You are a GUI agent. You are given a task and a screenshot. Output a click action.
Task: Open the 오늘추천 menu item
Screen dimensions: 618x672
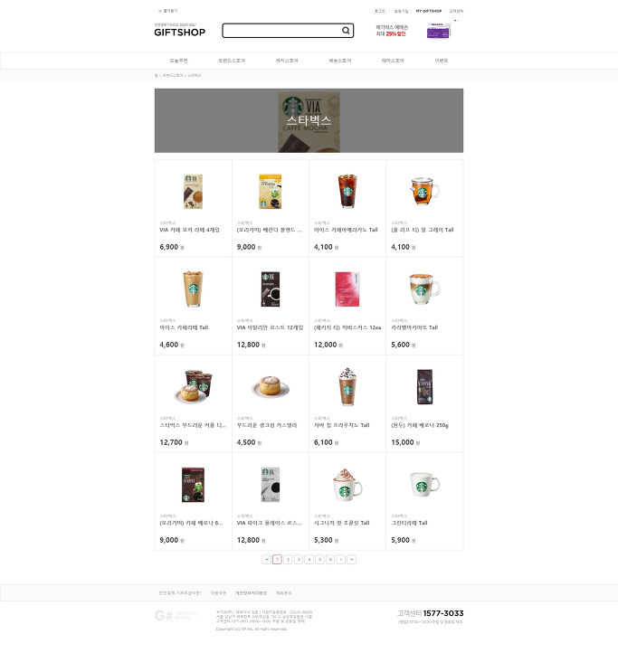click(178, 61)
